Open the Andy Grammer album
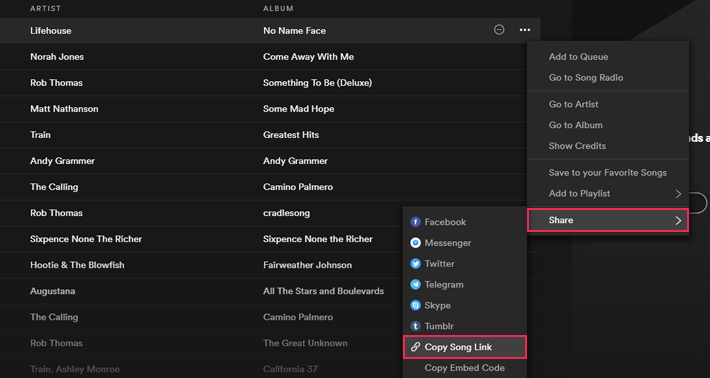The height and width of the screenshot is (378, 710). [x=295, y=161]
